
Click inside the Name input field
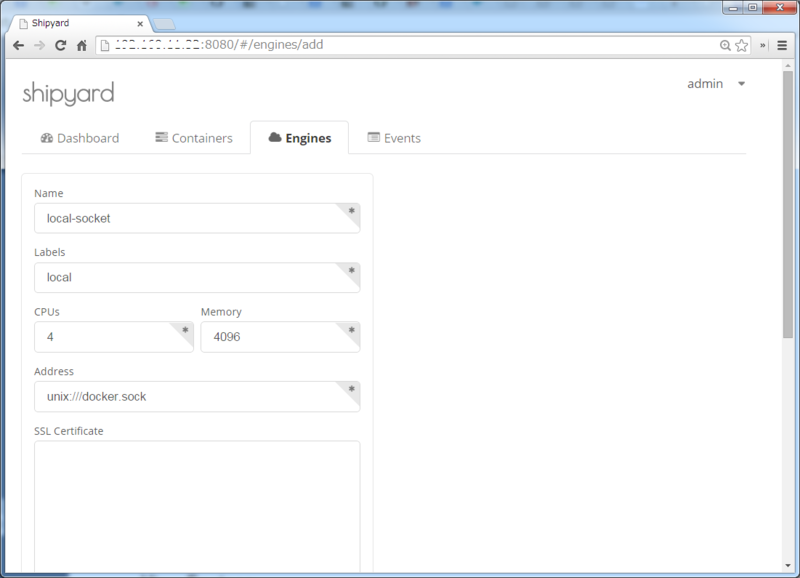pos(197,217)
